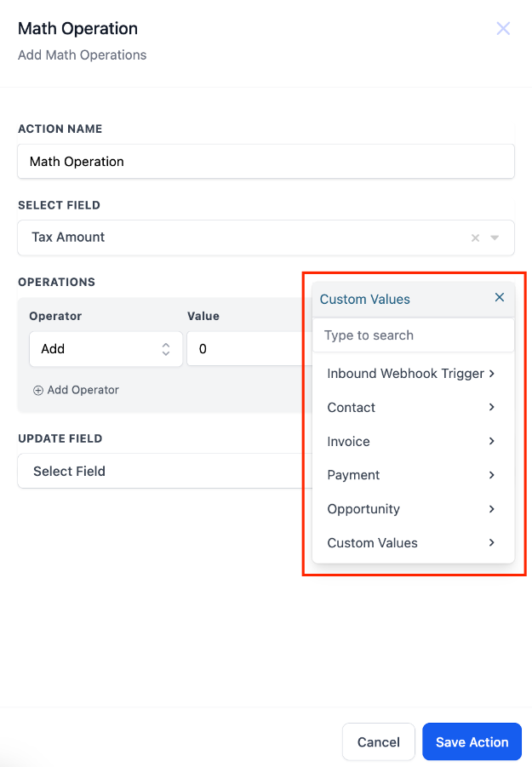Screen dimensions: 532x767
Task: Expand the Invoice chevron arrow
Action: (492, 441)
